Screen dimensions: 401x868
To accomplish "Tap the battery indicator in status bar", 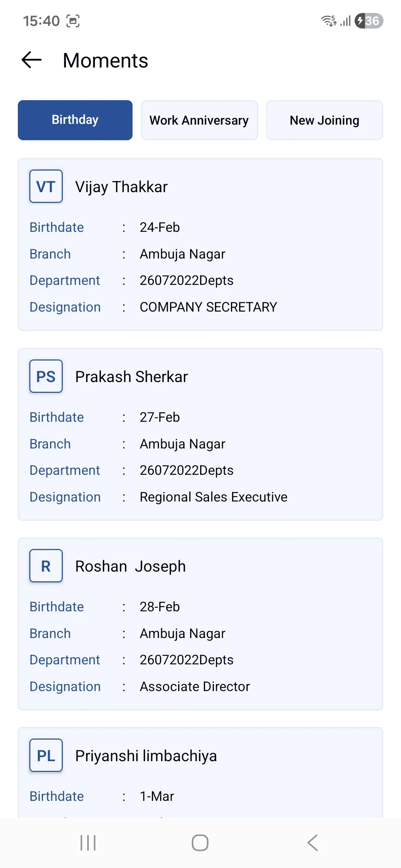I will point(369,21).
